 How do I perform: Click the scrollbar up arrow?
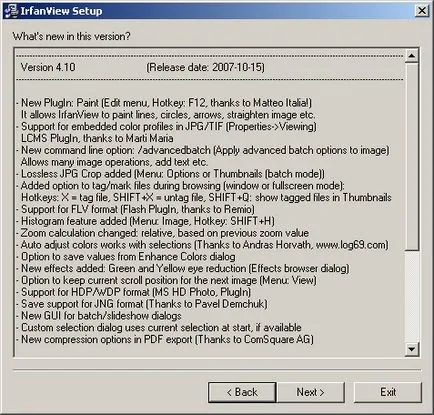coord(412,56)
